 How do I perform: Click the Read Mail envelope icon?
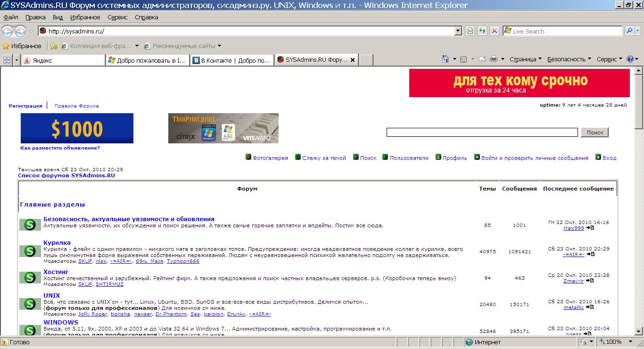(482, 59)
